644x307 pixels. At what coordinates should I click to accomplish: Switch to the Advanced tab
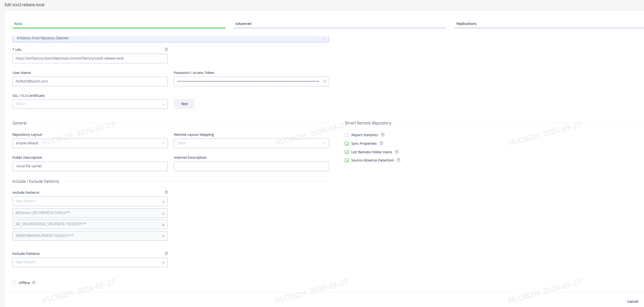243,24
